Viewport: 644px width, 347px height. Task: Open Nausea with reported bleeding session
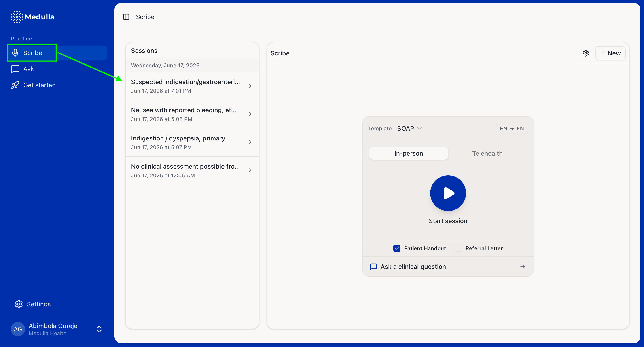[x=192, y=114]
